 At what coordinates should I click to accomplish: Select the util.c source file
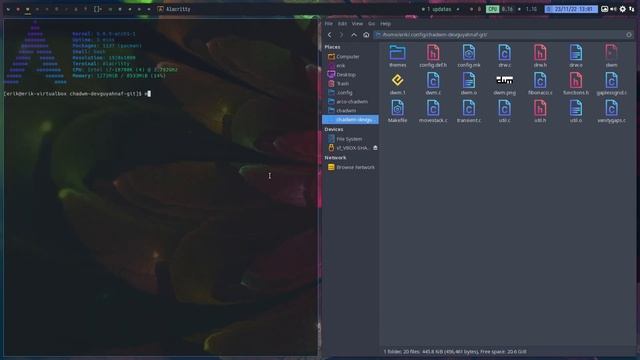tap(504, 111)
